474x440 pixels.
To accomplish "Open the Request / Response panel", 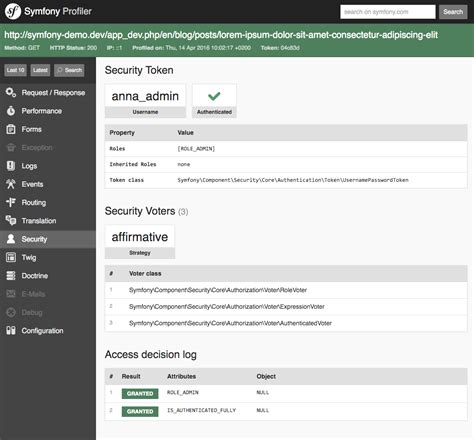I will (x=48, y=93).
